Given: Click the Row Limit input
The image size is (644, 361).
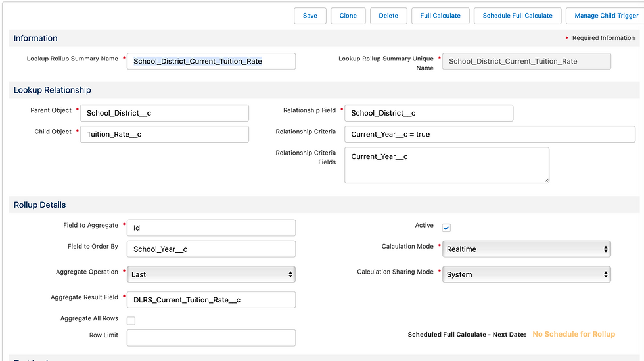Looking at the screenshot, I should (211, 337).
